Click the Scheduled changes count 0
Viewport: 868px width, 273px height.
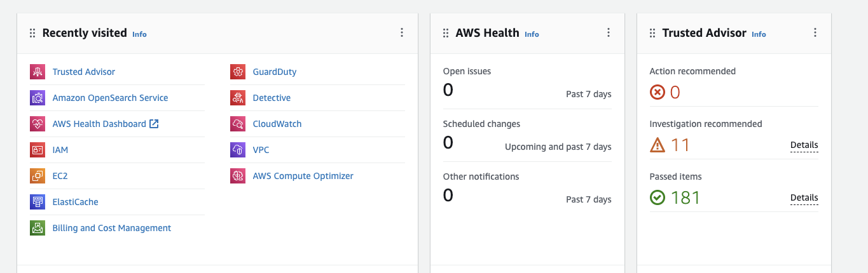tap(448, 143)
